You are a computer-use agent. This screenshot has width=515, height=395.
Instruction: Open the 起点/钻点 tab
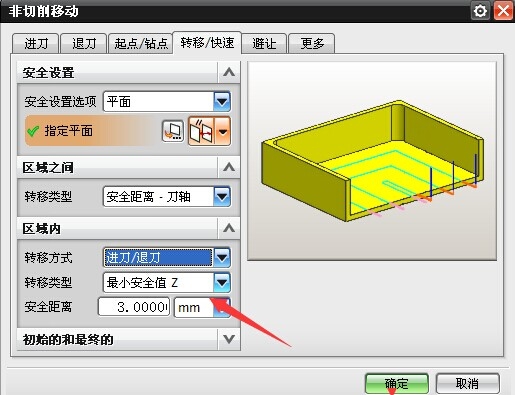[141, 43]
